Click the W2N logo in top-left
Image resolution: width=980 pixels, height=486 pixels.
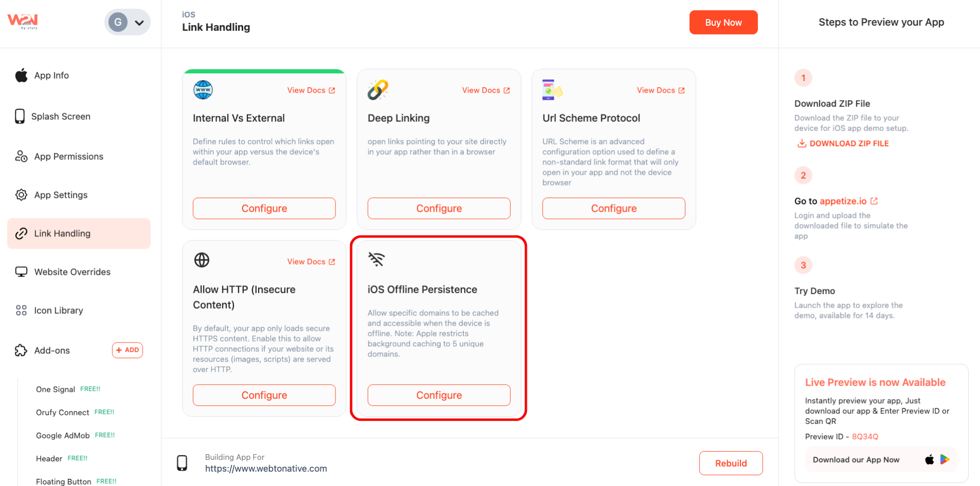(x=23, y=21)
